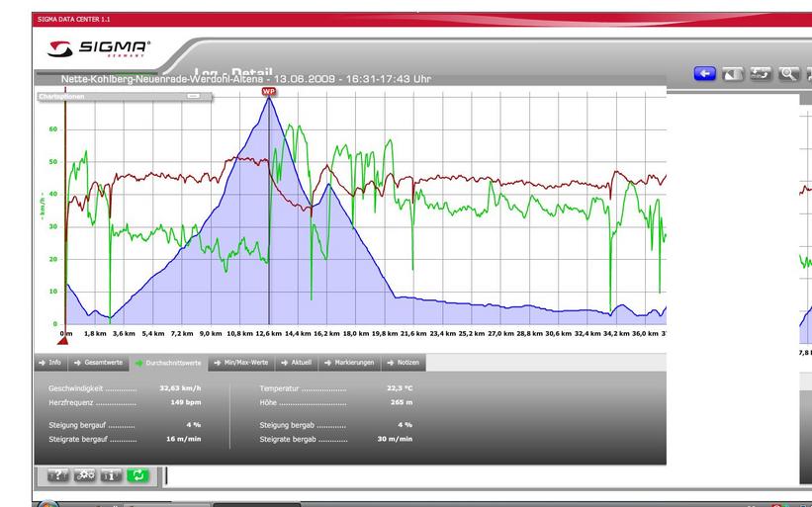Click the info icon in bottom toolbar
Screen dimensions: 812x507
pos(112,475)
